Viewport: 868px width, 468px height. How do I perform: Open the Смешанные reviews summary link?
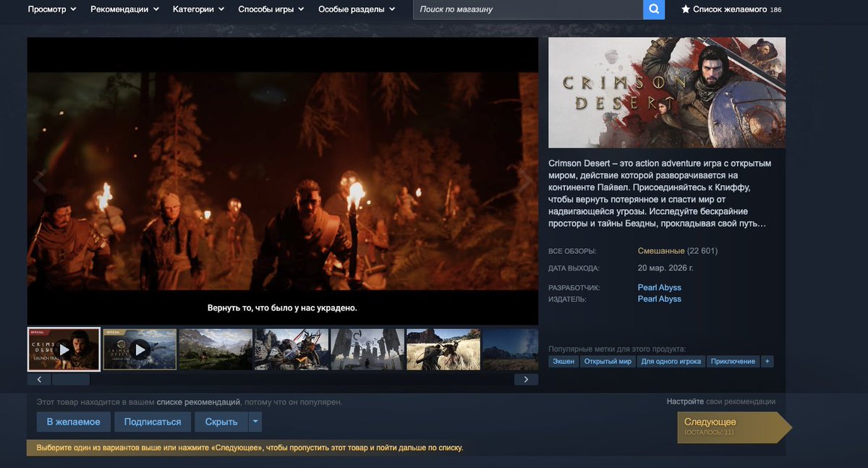tap(661, 251)
